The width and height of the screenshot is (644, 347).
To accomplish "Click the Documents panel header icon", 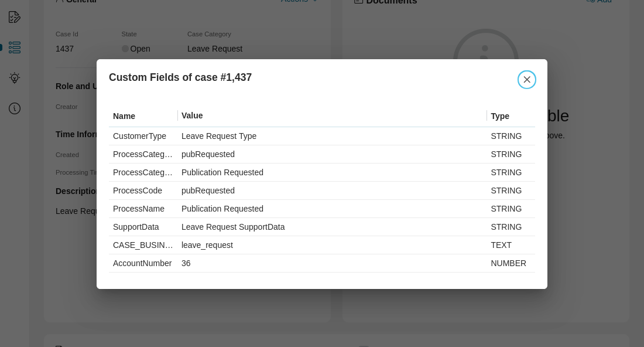I will coord(358,2).
